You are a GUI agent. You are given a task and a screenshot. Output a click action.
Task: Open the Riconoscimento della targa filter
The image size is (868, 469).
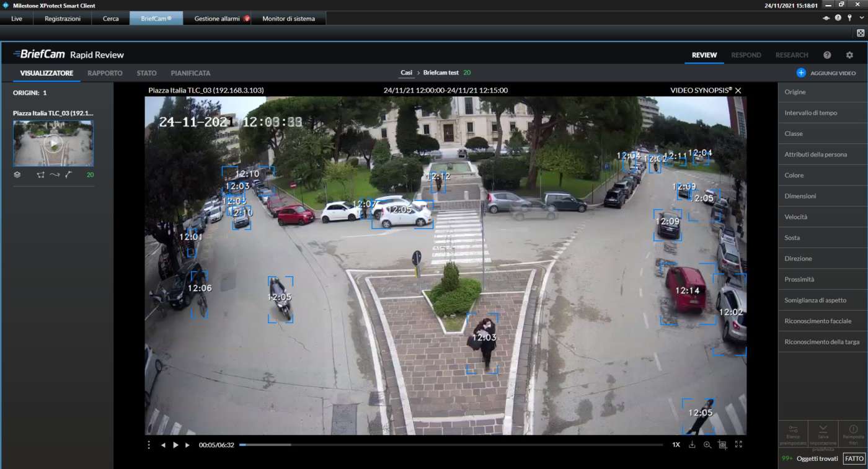822,342
